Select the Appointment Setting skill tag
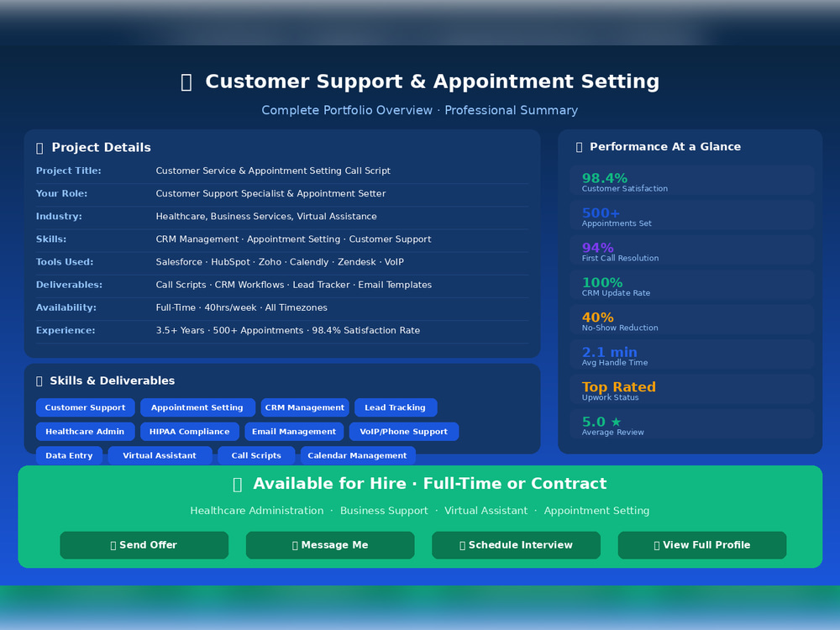The width and height of the screenshot is (840, 630). pyautogui.click(x=197, y=407)
